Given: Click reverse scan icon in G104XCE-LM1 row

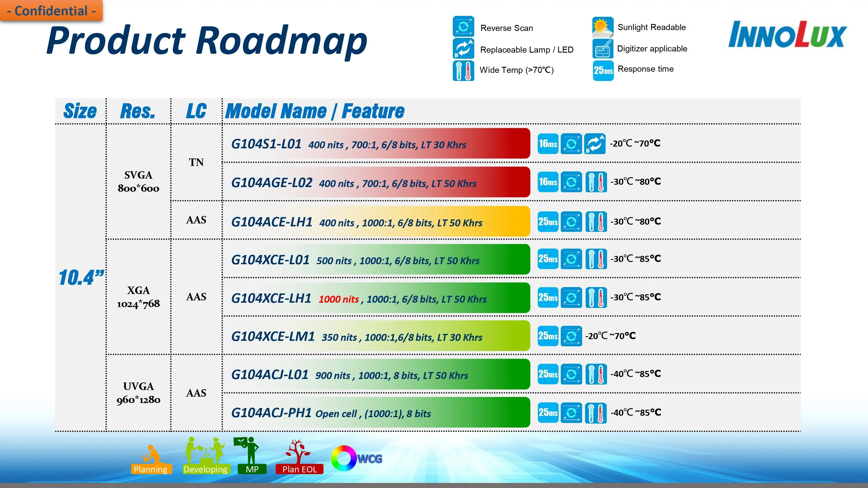Looking at the screenshot, I should click(x=571, y=336).
